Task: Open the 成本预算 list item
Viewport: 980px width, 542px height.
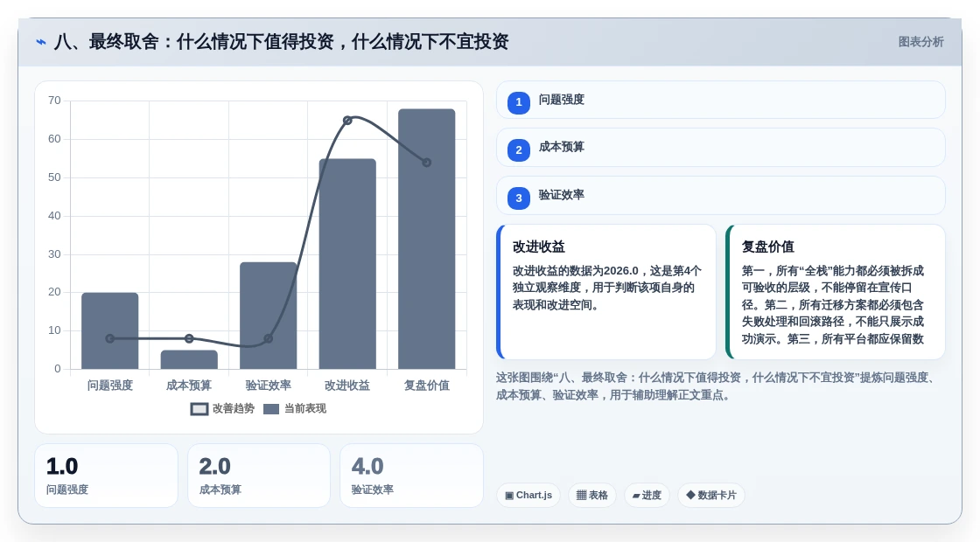Action: (721, 148)
